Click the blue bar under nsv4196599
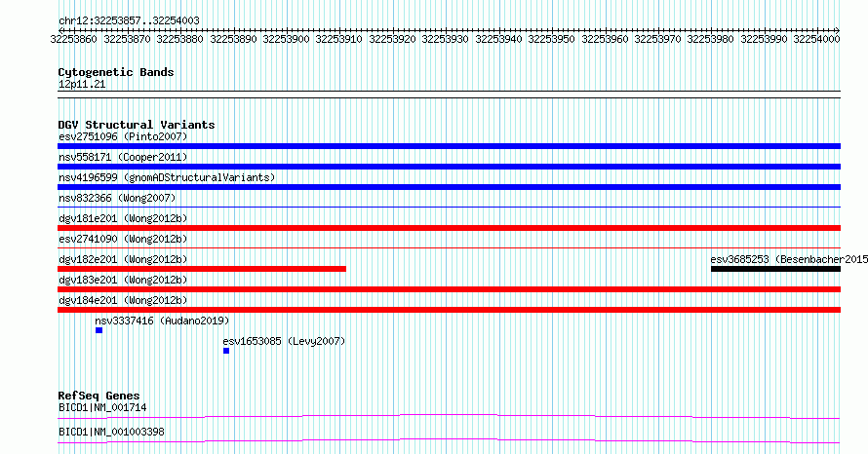This screenshot has width=868, height=454. click(449, 187)
